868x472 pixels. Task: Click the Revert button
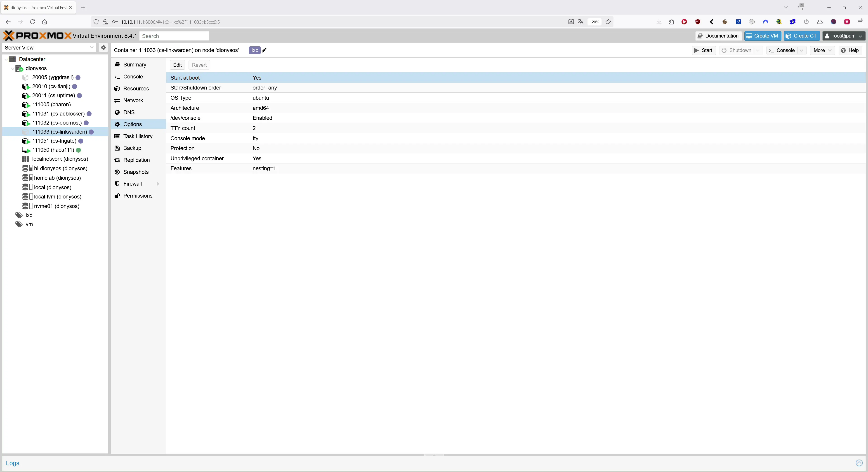(x=199, y=65)
